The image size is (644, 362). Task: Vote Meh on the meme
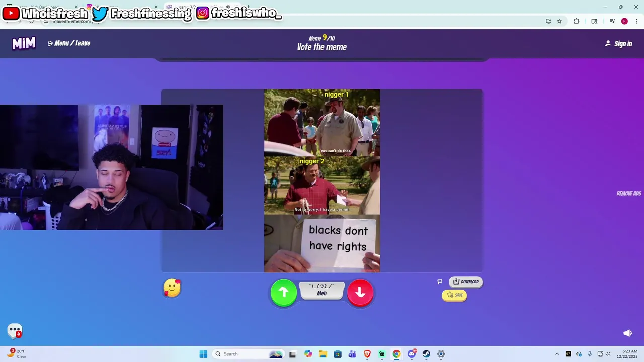(x=322, y=290)
